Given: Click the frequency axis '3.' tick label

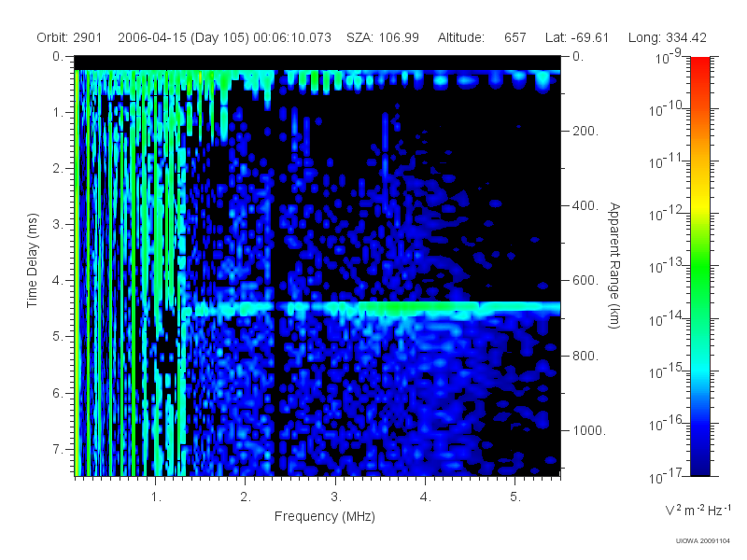Looking at the screenshot, I should (x=336, y=497).
